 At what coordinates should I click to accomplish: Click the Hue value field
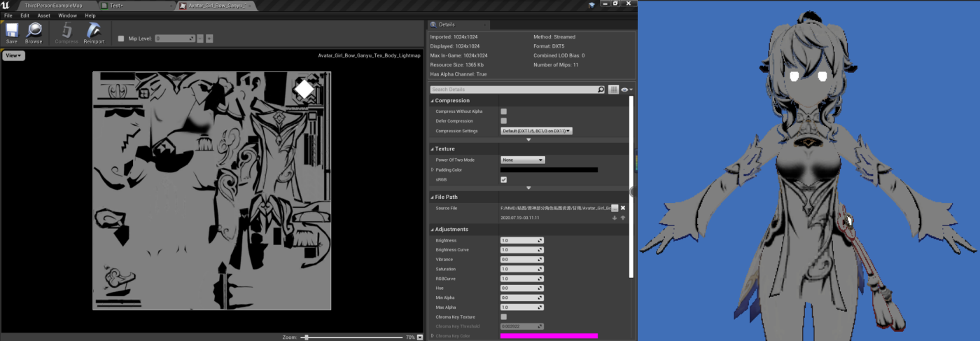(x=522, y=288)
